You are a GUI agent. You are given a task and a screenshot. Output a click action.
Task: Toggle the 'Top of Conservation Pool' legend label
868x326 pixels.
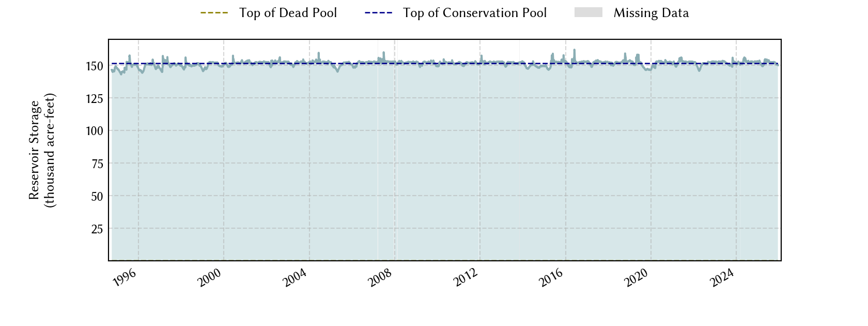point(474,13)
